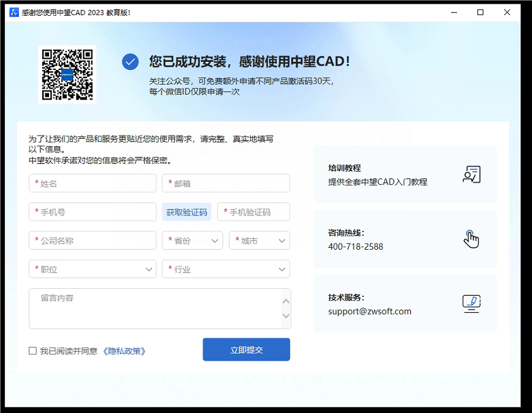Click the 获取验证码 button
Image resolution: width=532 pixels, height=413 pixels.
pyautogui.click(x=187, y=212)
